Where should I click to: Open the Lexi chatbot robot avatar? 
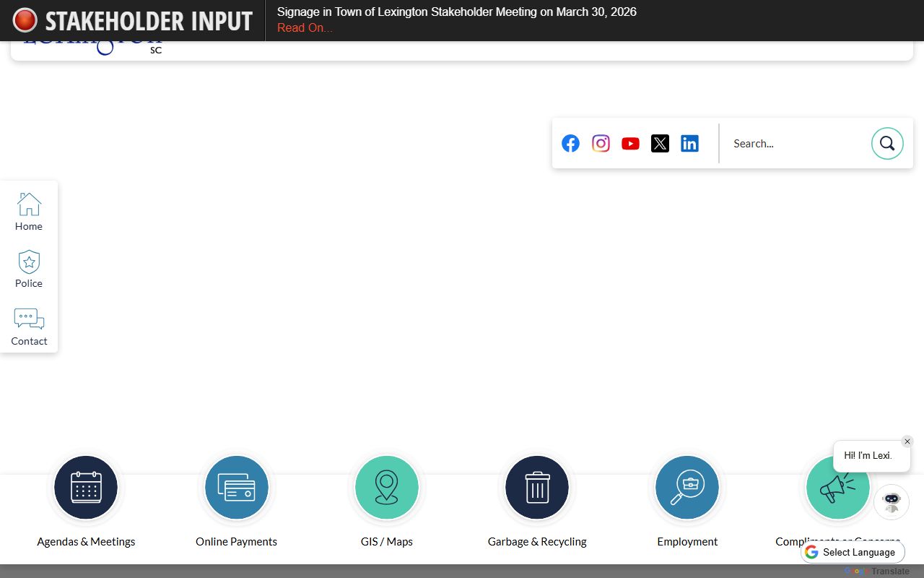pyautogui.click(x=892, y=502)
